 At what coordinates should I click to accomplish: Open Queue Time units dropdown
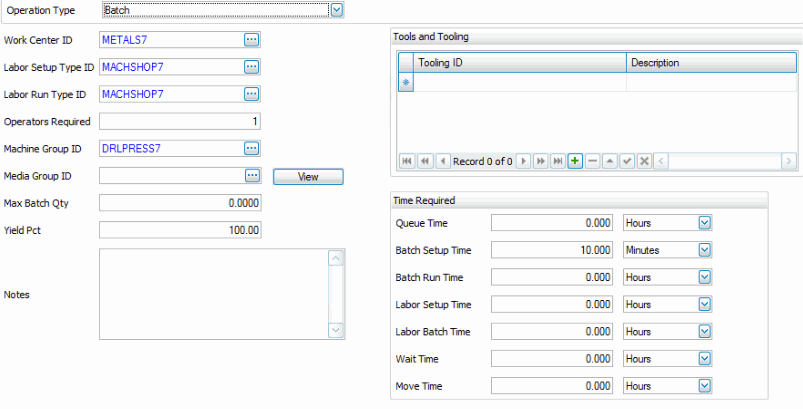(705, 223)
